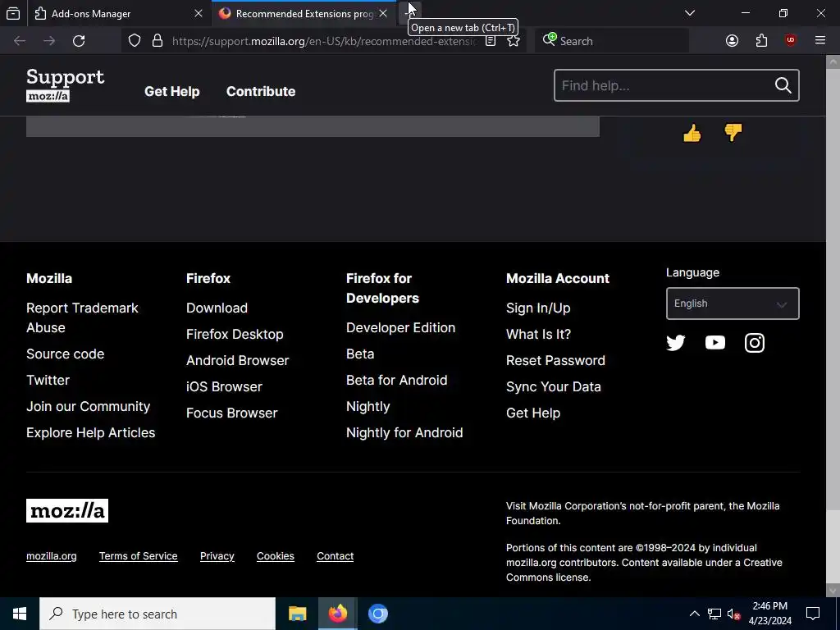This screenshot has width=840, height=630.
Task: Open the Firefox Desktop link
Action: [235, 335]
